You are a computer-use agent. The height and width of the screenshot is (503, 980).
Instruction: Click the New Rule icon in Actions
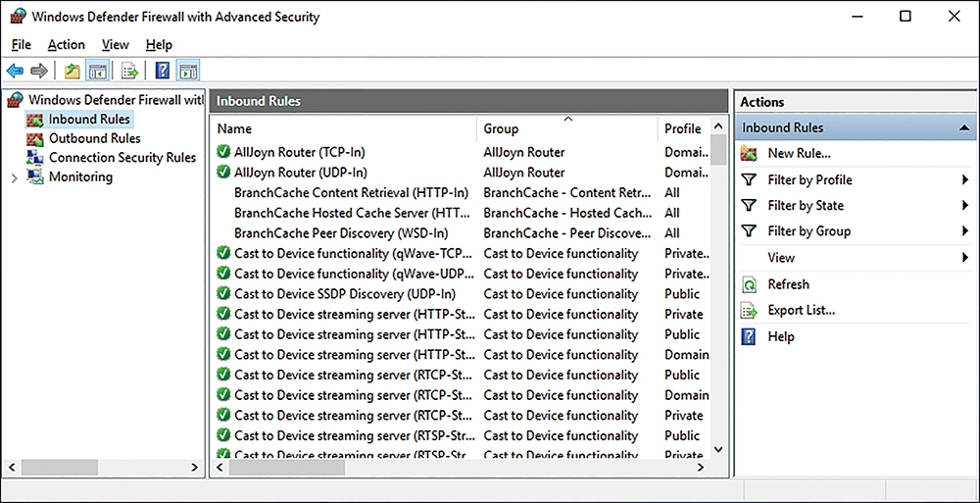749,153
